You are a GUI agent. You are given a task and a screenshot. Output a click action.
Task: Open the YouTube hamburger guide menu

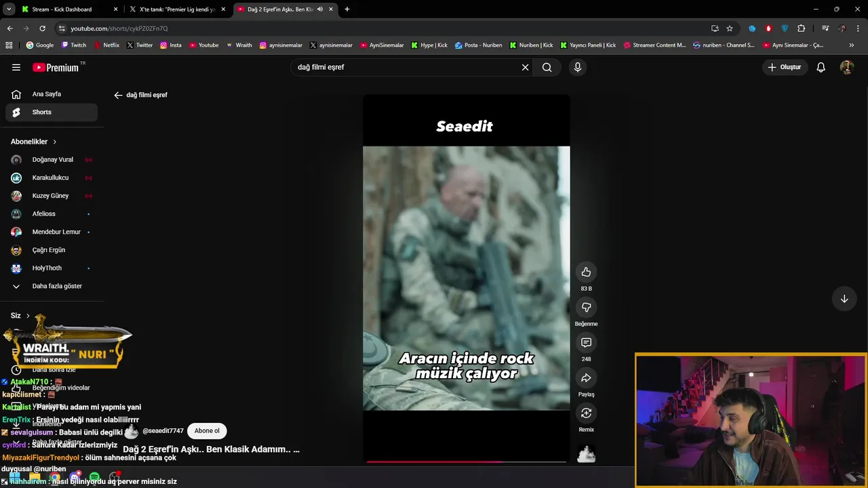[x=16, y=67]
